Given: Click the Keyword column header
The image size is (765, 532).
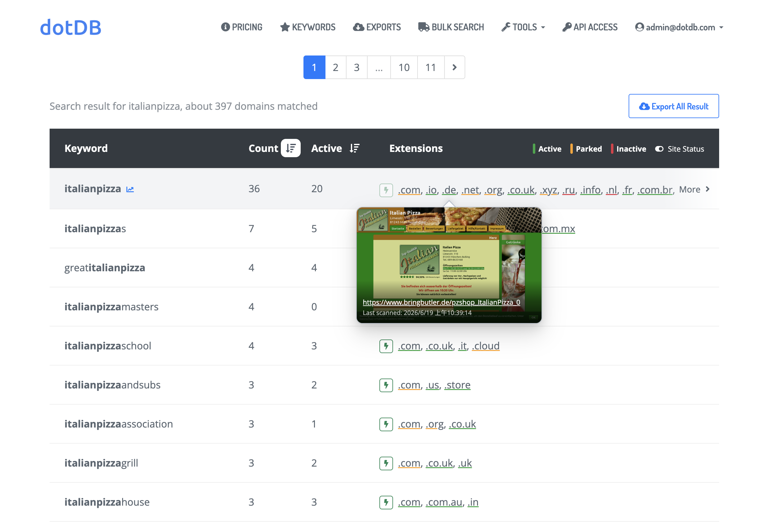Looking at the screenshot, I should pos(86,148).
